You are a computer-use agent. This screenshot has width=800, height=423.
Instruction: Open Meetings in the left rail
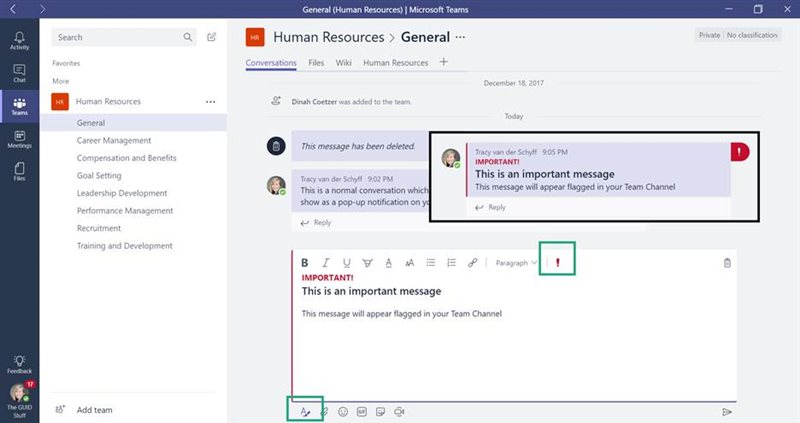tap(19, 139)
